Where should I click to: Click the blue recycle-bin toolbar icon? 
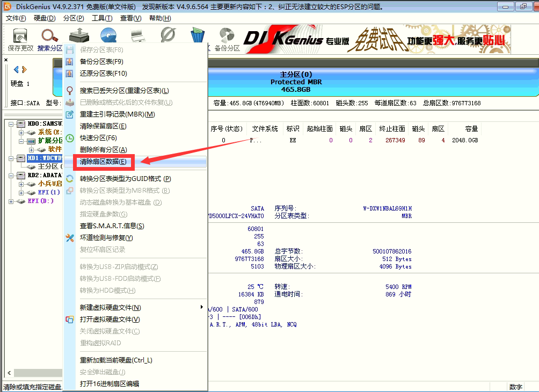coord(198,35)
